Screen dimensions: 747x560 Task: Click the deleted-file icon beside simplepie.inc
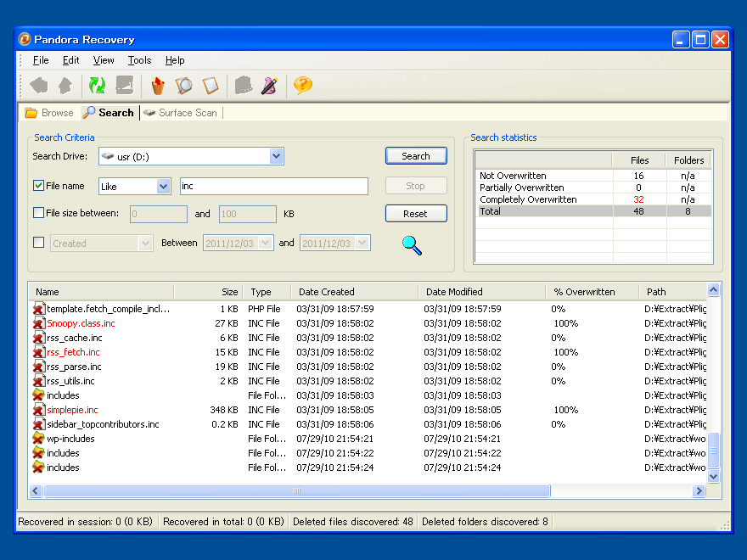38,410
